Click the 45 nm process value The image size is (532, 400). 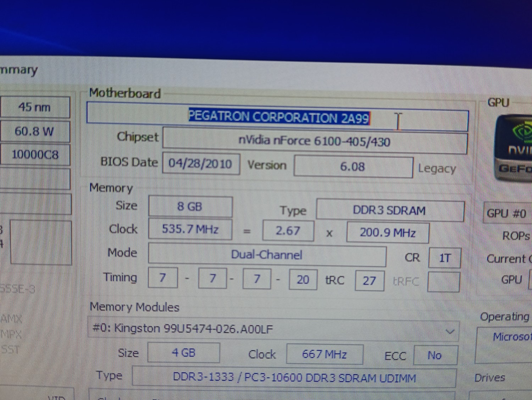click(x=35, y=107)
